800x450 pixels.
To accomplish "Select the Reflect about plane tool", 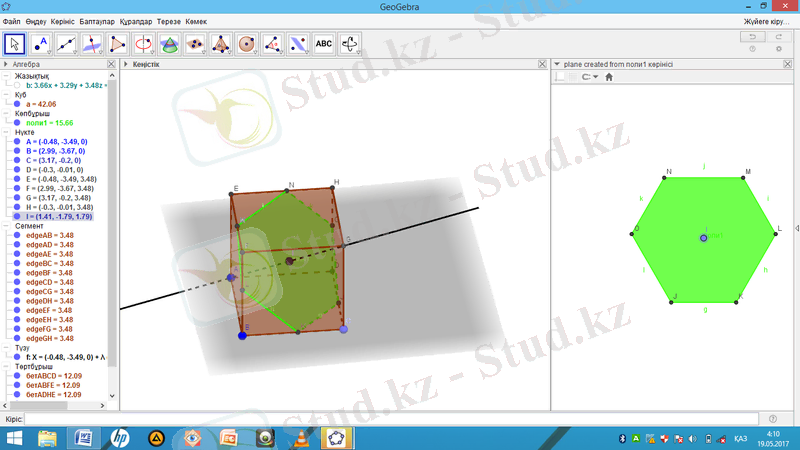I will tap(298, 44).
